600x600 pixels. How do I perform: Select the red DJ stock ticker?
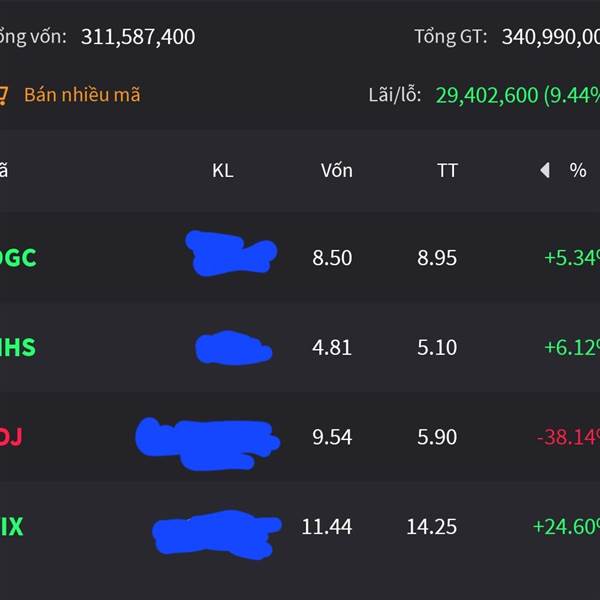(x=11, y=437)
